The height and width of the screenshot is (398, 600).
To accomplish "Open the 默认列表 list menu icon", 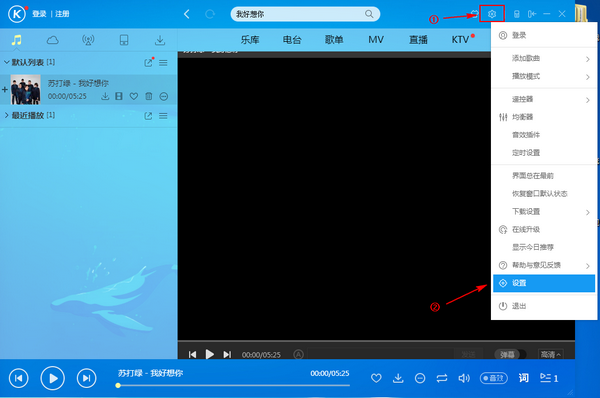I will click(x=163, y=63).
